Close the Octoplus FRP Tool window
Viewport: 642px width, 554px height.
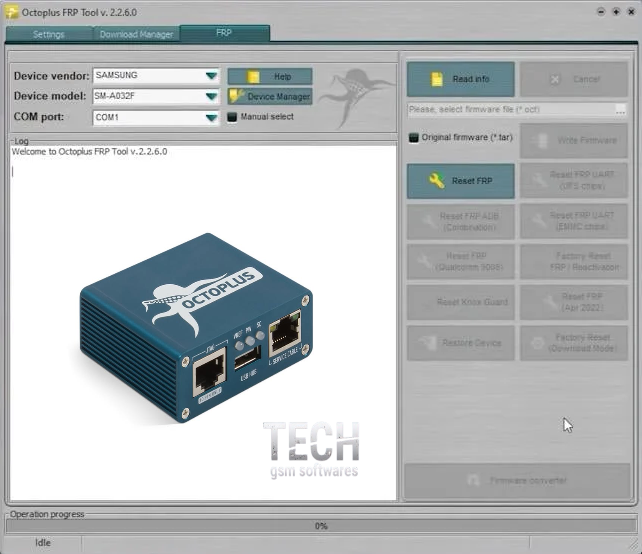pos(631,12)
